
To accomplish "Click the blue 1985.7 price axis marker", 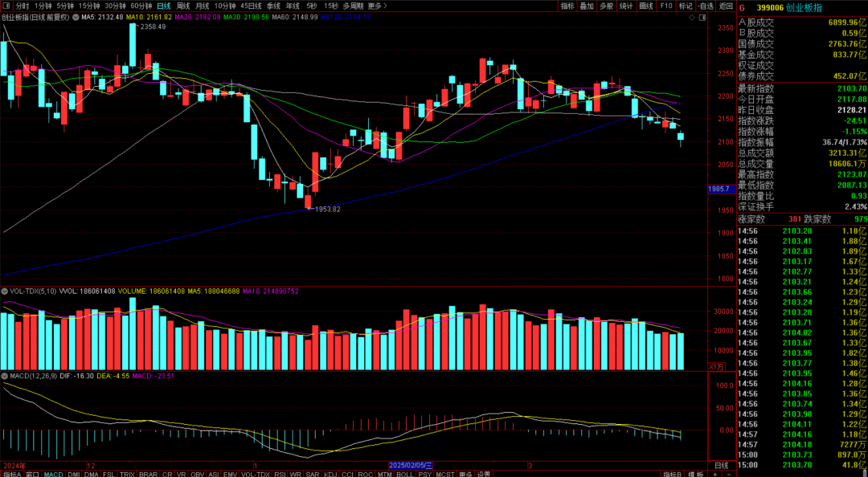I will coord(718,189).
